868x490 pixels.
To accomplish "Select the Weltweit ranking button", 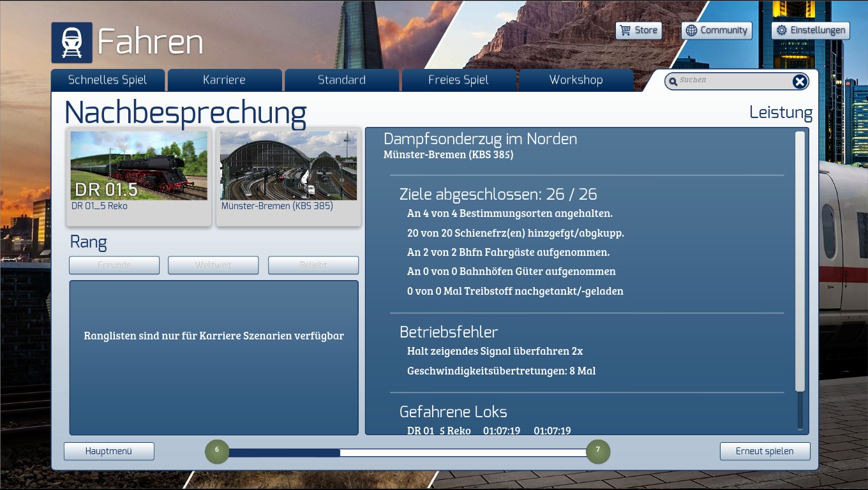I will [213, 265].
